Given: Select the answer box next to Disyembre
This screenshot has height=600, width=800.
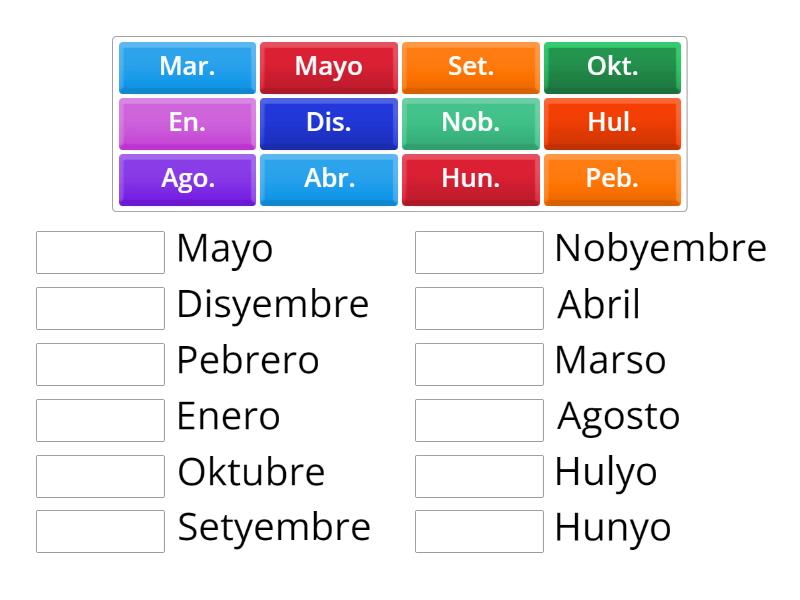Looking at the screenshot, I should pyautogui.click(x=100, y=308).
